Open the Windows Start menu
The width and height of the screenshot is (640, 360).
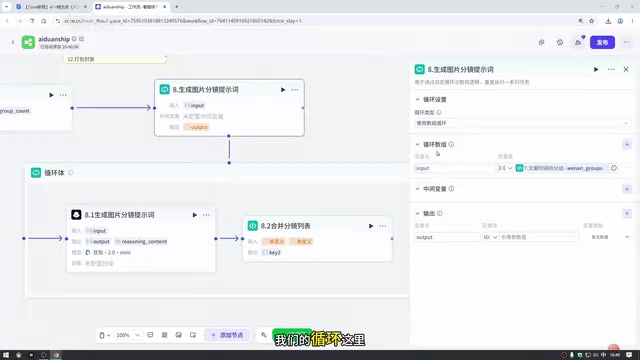(x=6, y=355)
